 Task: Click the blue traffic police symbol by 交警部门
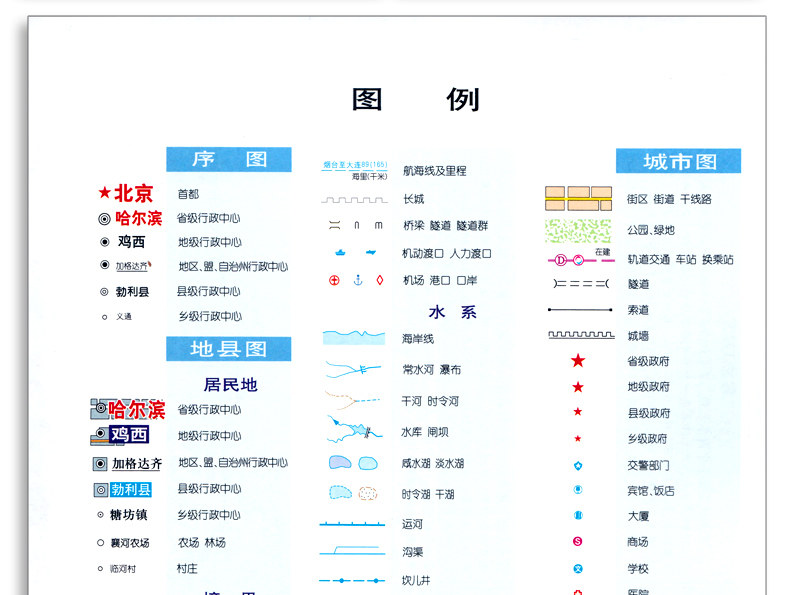(x=578, y=466)
